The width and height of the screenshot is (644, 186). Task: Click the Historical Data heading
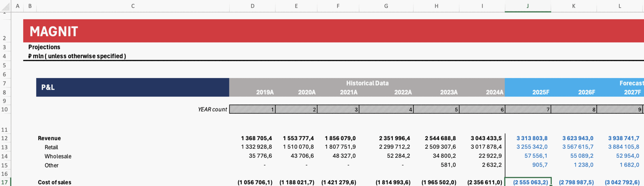tap(367, 83)
